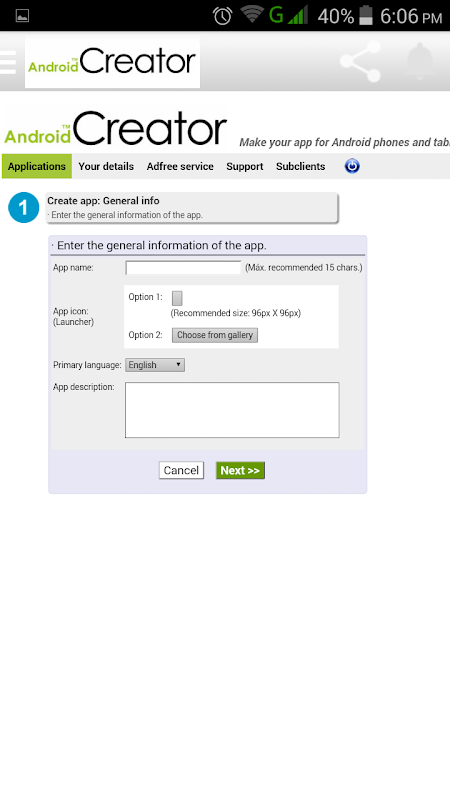Tap the battery status icon
450x800 pixels.
tap(366, 16)
